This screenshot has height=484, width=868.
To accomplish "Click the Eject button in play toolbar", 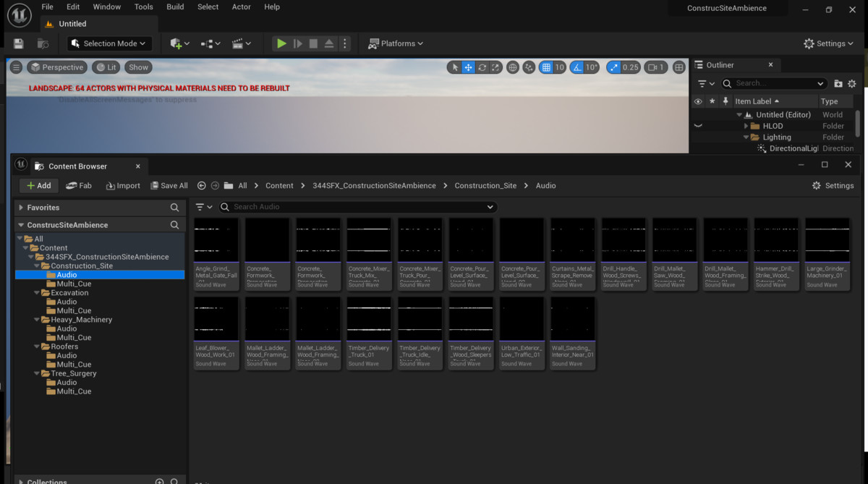I will (329, 43).
